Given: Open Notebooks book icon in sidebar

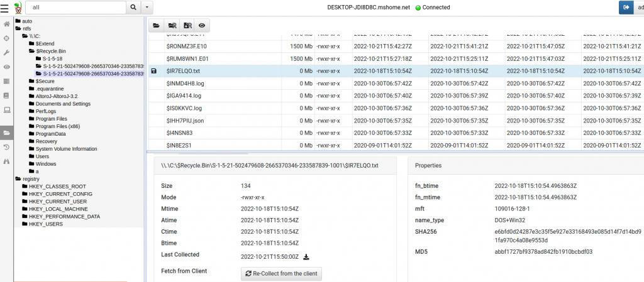Looking at the screenshot, I should click(x=6, y=95).
